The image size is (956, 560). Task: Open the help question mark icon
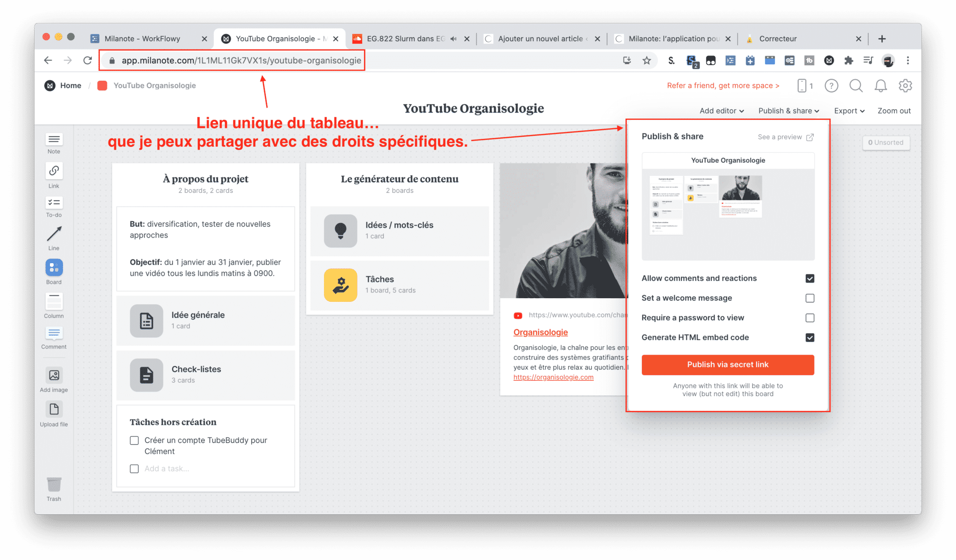[x=831, y=86]
